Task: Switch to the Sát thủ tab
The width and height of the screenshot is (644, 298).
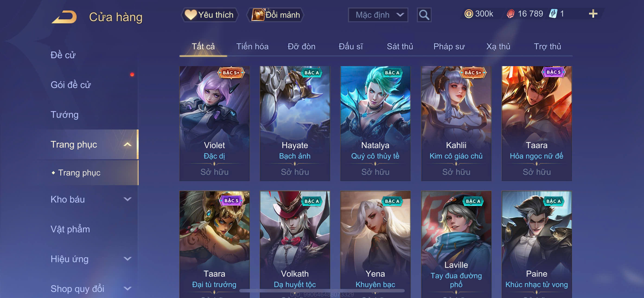Action: coord(400,47)
